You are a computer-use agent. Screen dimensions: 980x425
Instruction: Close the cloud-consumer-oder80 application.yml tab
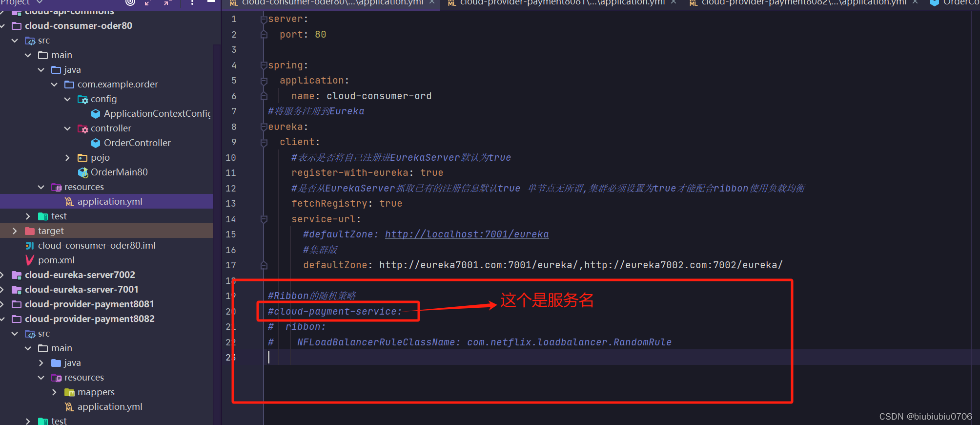[x=432, y=2]
